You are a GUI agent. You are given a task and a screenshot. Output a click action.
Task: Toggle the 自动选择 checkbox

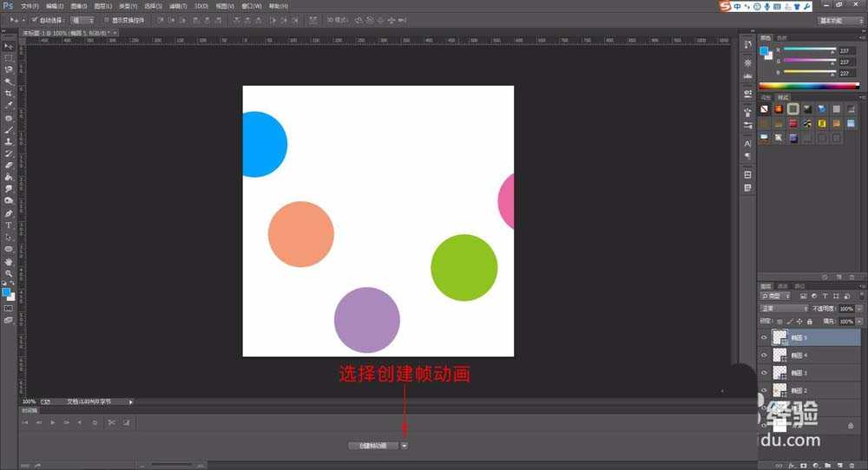[x=34, y=19]
